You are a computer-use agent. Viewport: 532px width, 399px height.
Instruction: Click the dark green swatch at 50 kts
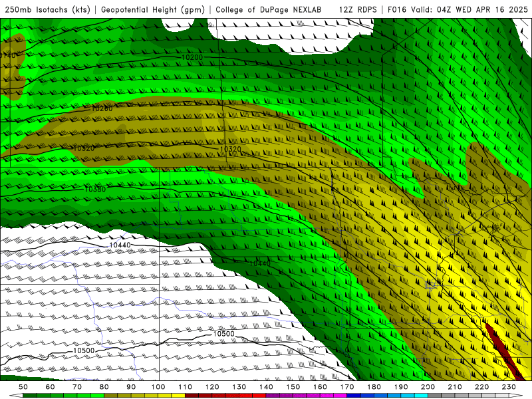tap(29, 396)
